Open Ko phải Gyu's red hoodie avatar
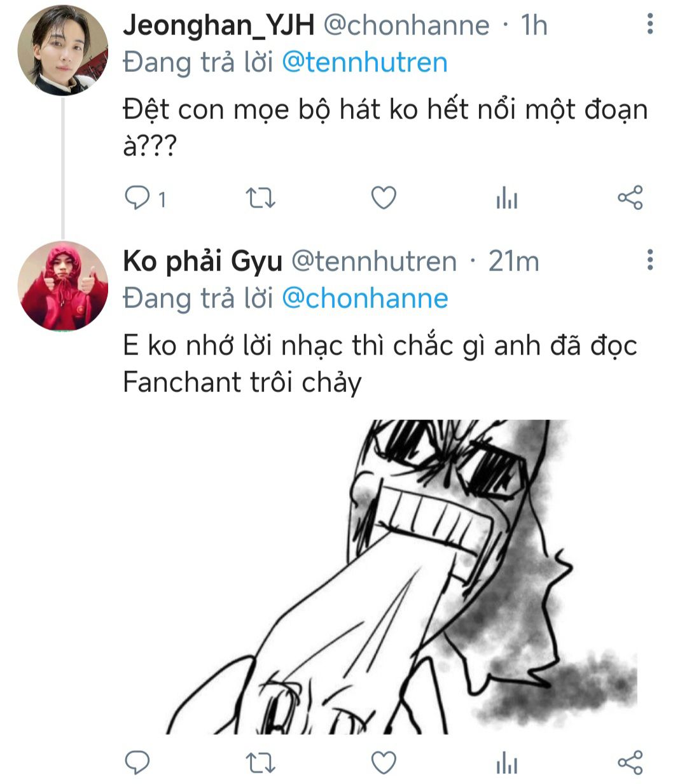The image size is (687, 784). coord(62,286)
